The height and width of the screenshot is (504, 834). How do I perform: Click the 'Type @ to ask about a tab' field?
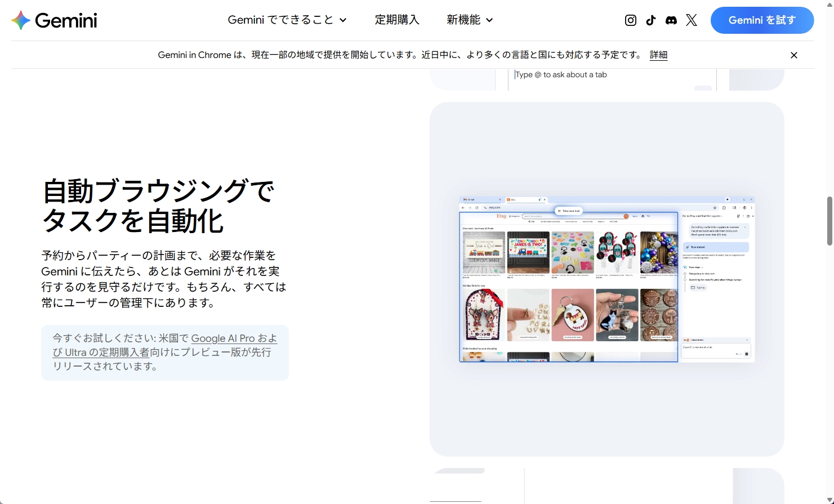coord(612,79)
